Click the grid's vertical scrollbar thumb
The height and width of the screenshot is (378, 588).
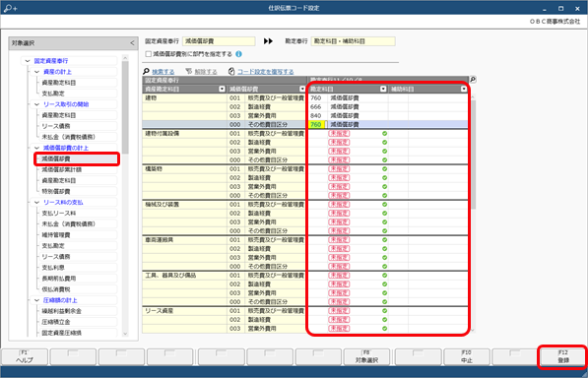(473, 155)
